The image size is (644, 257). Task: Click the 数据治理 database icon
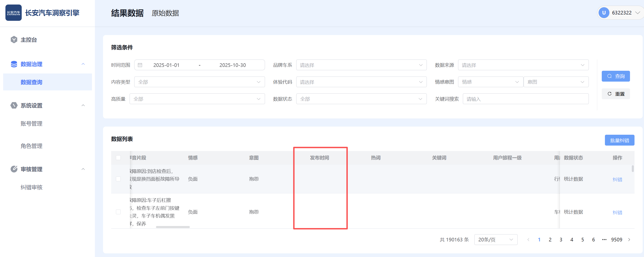point(14,64)
